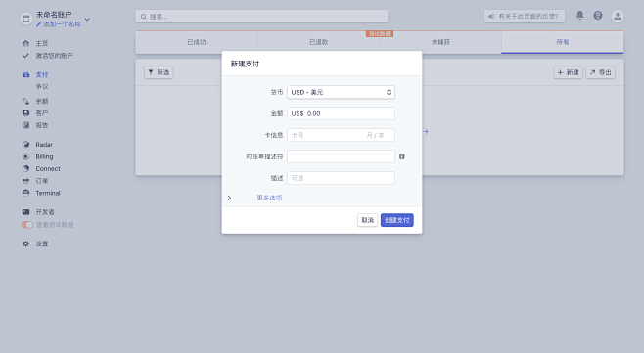Screen dimensions: 644x353
Task: Open the Connect icon in sidebar
Action: (x=25, y=169)
